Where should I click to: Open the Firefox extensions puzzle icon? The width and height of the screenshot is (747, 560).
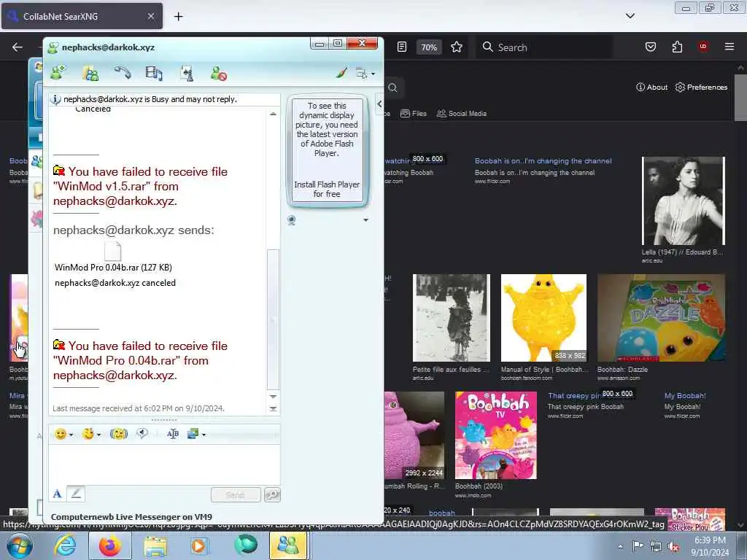677,47
